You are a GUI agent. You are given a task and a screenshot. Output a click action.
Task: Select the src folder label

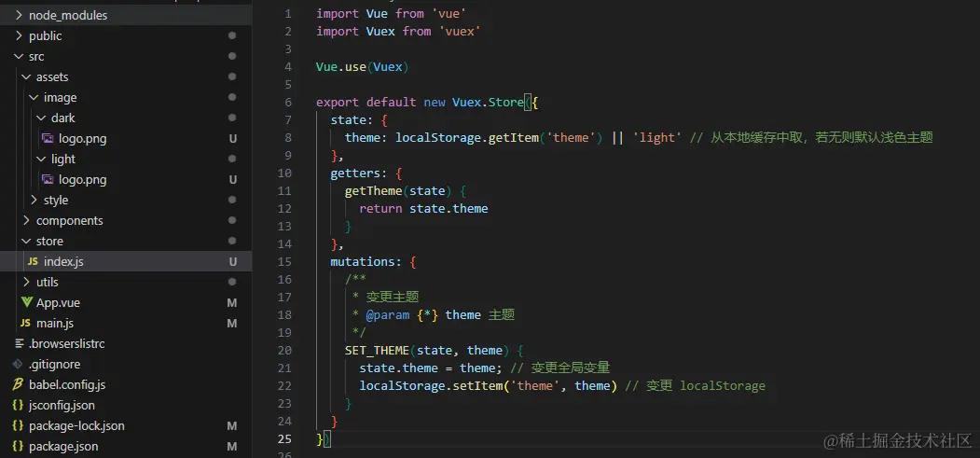(36, 57)
